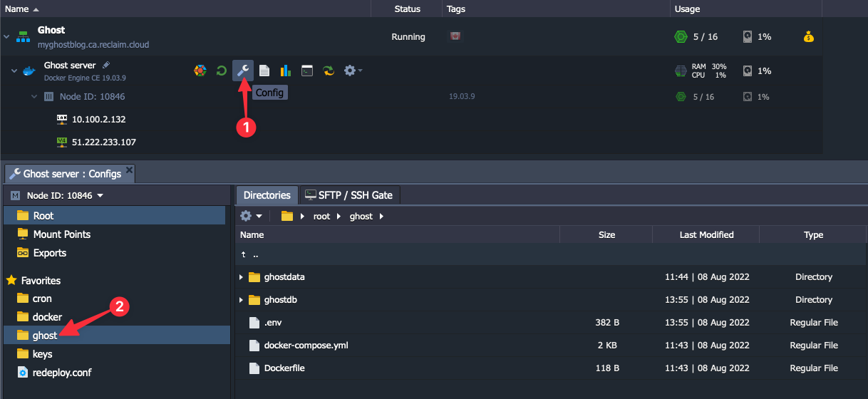
Task: Click breadcrumb folder icon
Action: (287, 216)
